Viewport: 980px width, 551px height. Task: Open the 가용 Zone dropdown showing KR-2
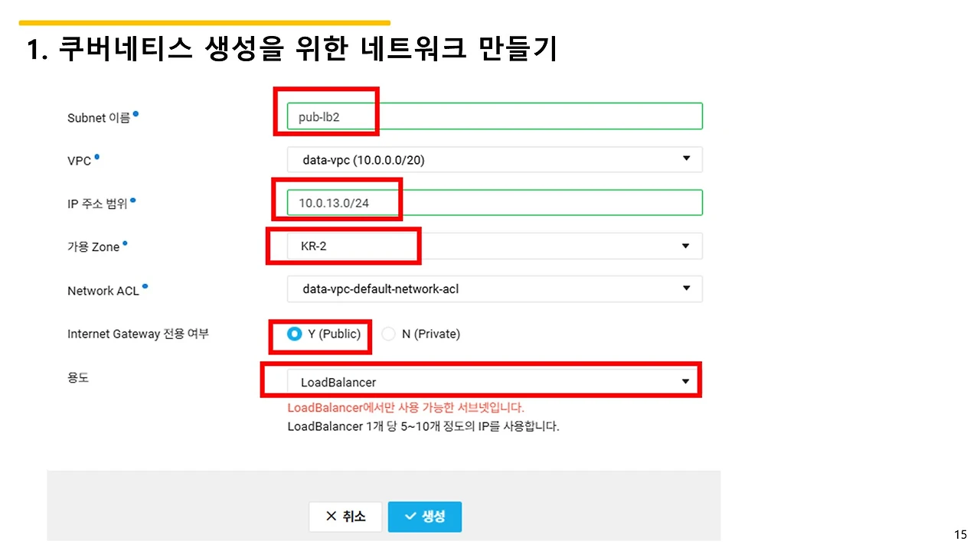coord(495,246)
